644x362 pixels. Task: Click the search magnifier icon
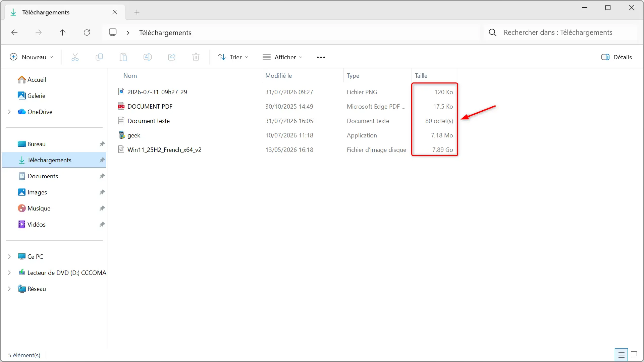tap(493, 33)
